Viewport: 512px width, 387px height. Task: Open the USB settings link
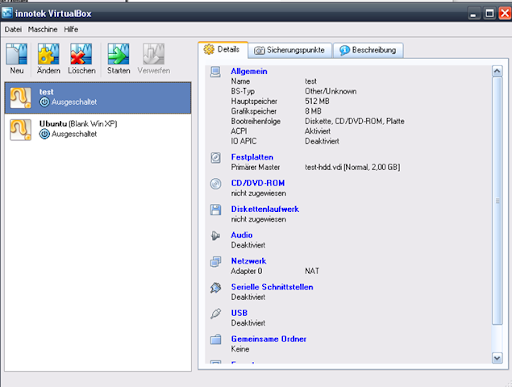coord(239,313)
